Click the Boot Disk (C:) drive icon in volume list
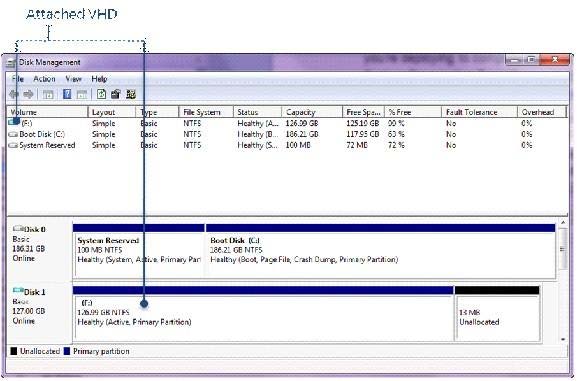This screenshot has width=577, height=381. pos(13,134)
